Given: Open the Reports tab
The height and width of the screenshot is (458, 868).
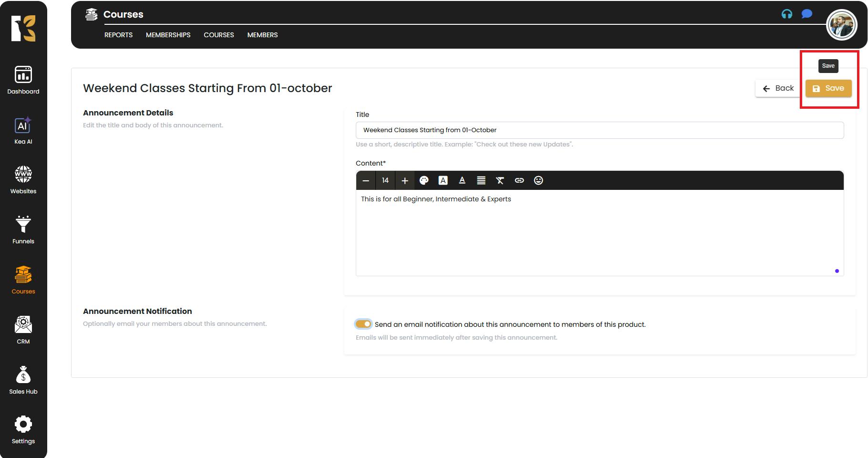Looking at the screenshot, I should [x=118, y=35].
